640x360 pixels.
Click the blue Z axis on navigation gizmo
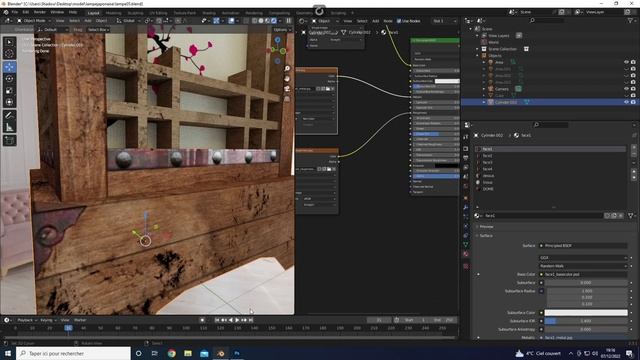[278, 40]
